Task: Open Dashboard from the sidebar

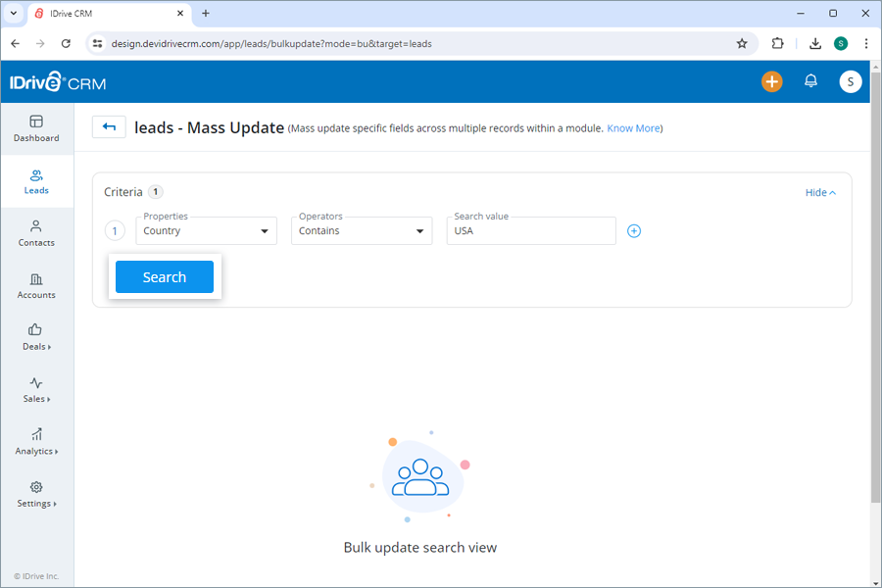Action: tap(36, 128)
